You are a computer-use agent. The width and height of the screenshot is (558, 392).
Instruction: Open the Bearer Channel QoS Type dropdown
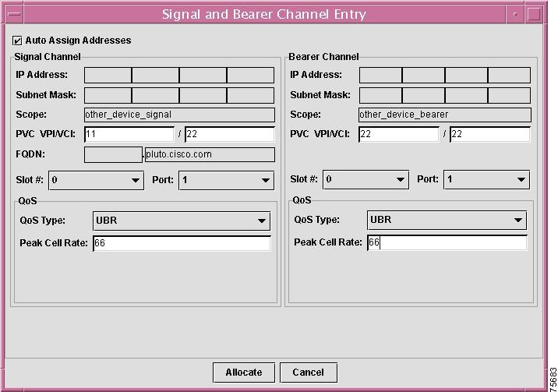coord(447,221)
